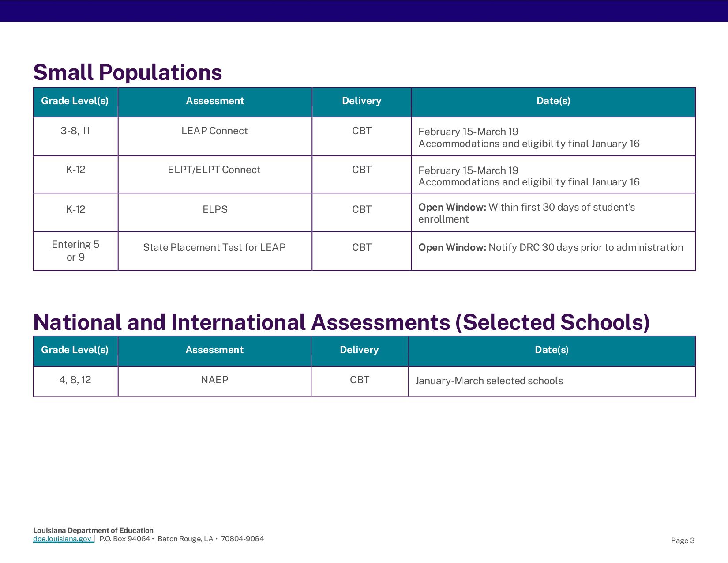Click the dark purple top banner

364,11
